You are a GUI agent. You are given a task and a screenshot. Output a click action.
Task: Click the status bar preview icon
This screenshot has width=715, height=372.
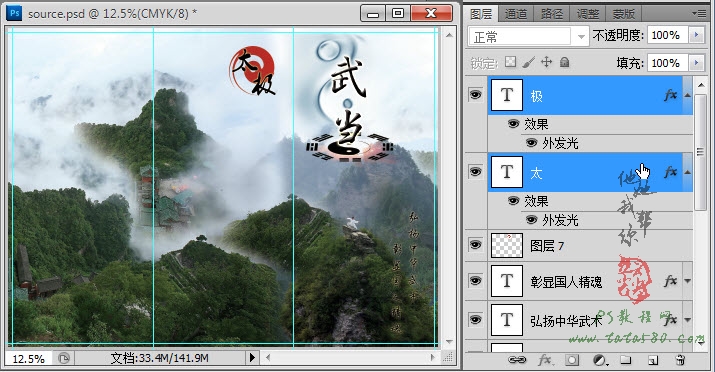[x=64, y=358]
